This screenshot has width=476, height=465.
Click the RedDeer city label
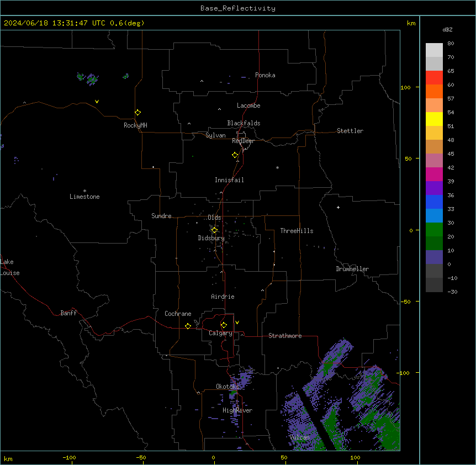click(x=243, y=141)
